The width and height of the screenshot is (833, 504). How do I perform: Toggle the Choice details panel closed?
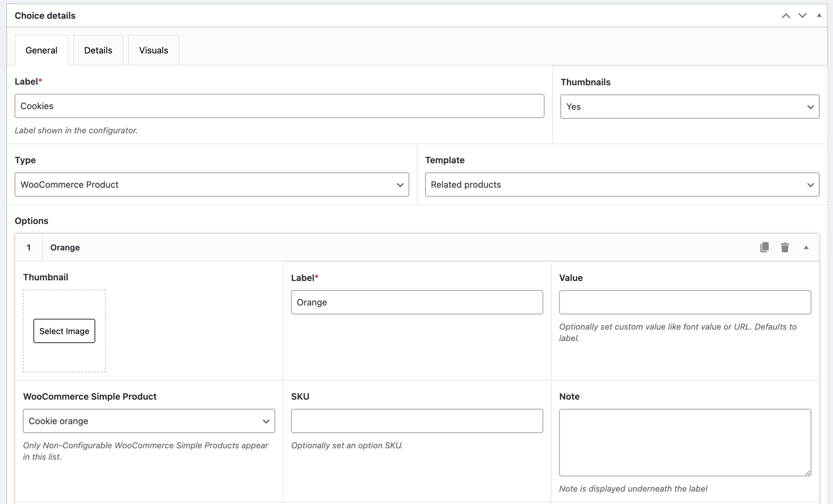(x=819, y=16)
